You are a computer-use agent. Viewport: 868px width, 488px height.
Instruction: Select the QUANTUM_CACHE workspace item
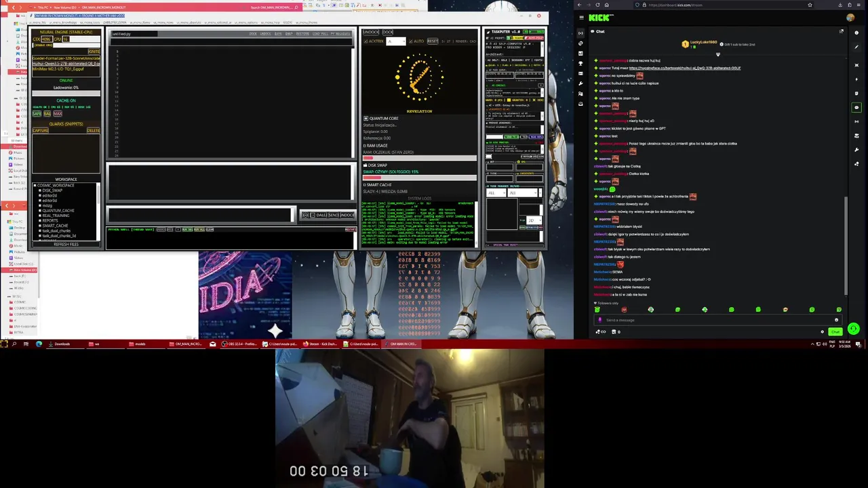tap(58, 210)
